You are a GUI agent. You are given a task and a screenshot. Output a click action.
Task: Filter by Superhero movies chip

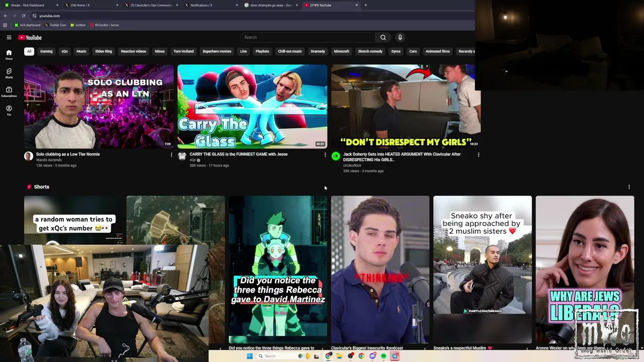coord(217,51)
